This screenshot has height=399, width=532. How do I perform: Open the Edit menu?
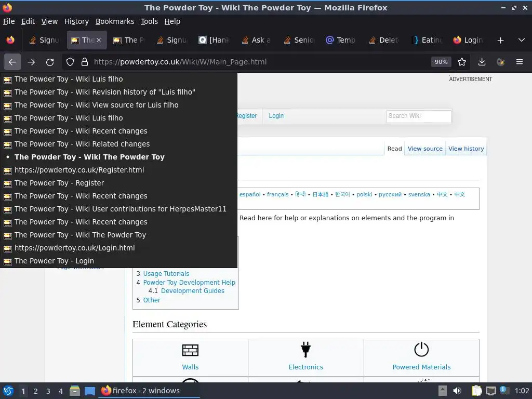click(28, 21)
